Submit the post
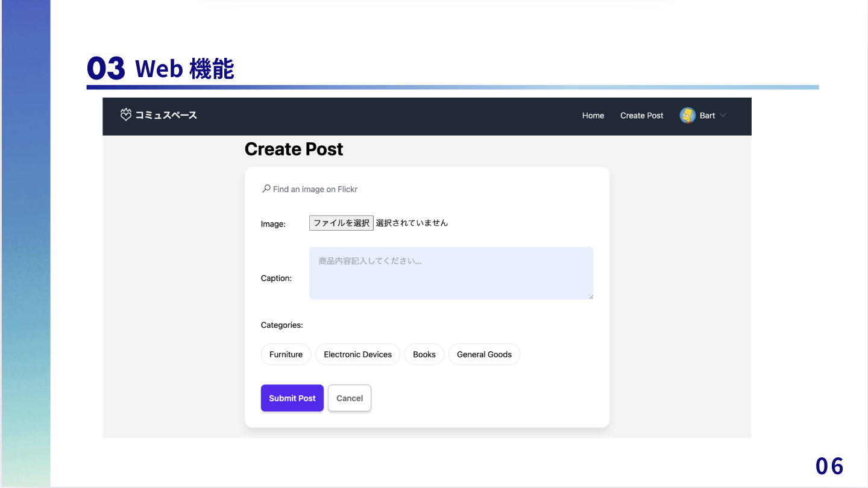 click(292, 398)
